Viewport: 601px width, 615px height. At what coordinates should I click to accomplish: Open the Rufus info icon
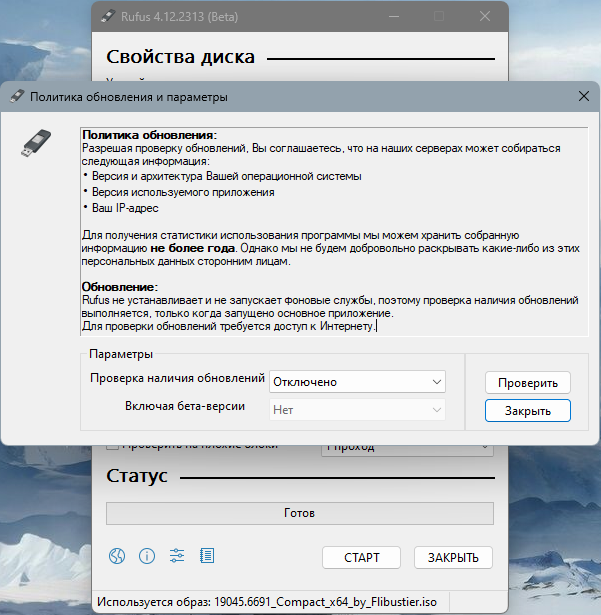point(146,556)
